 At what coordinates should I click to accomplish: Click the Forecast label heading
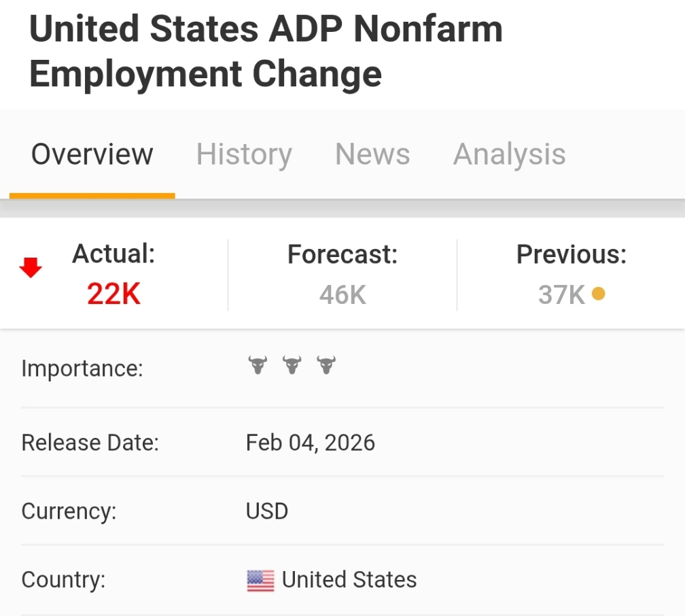(x=342, y=254)
